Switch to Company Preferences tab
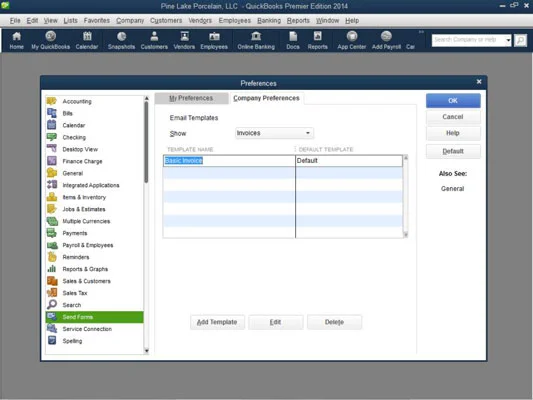Viewport: 533px width, 400px height. (266, 98)
